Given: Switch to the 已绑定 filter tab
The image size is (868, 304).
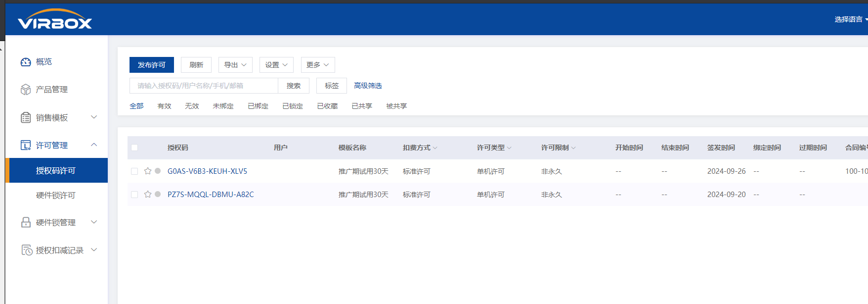Looking at the screenshot, I should coord(258,106).
